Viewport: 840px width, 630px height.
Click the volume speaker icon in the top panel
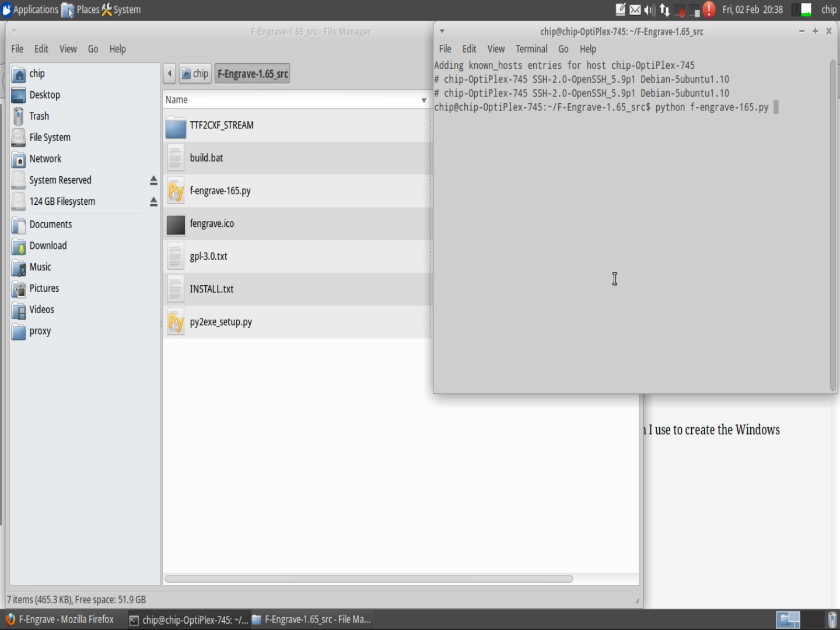click(649, 9)
